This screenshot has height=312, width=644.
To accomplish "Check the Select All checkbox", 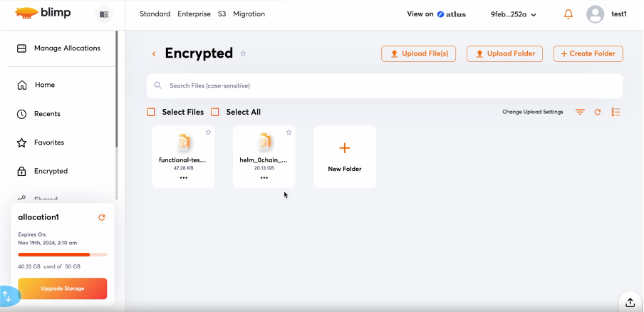I will (x=215, y=112).
